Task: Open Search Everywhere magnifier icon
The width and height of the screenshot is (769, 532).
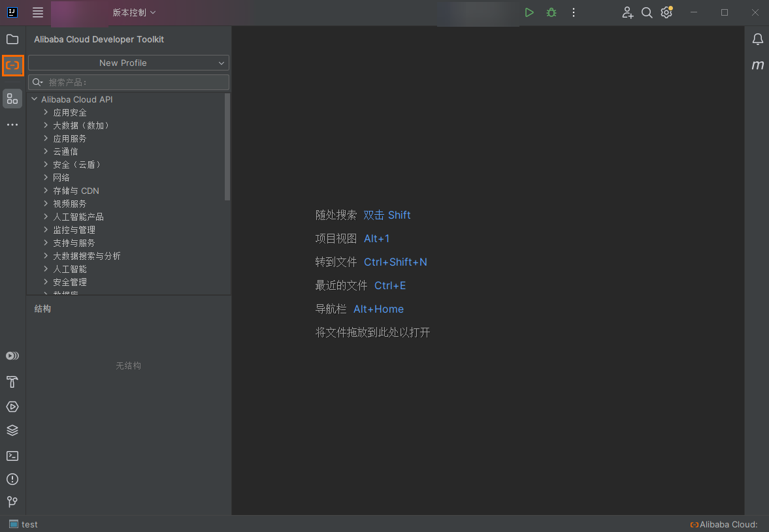Action: (x=647, y=12)
